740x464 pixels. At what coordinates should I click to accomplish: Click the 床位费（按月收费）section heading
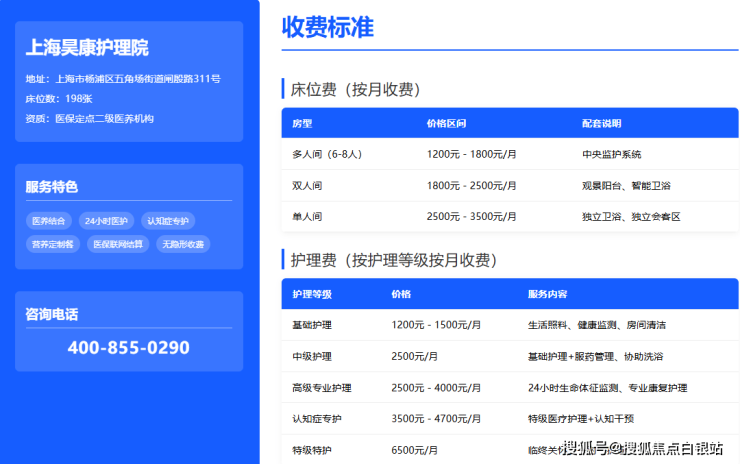(355, 89)
